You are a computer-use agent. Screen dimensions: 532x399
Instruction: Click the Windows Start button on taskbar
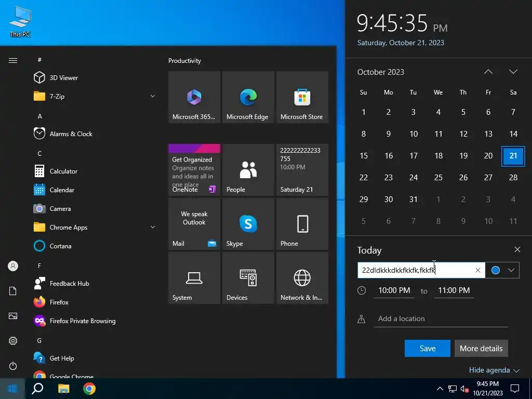(12, 389)
